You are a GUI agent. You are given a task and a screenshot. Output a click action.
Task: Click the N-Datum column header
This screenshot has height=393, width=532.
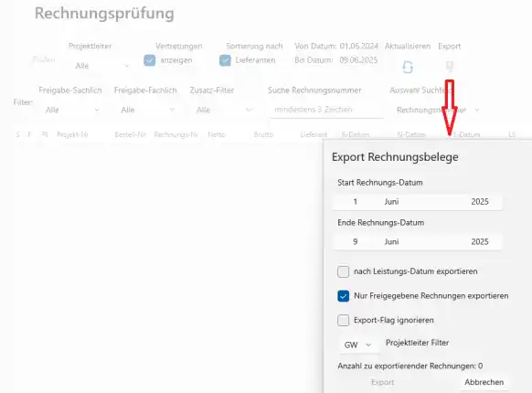[x=411, y=134]
